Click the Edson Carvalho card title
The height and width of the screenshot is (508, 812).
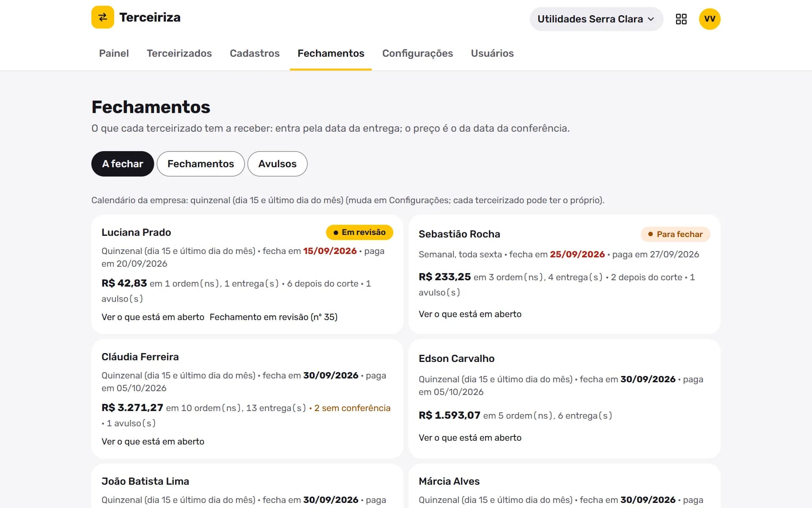456,359
